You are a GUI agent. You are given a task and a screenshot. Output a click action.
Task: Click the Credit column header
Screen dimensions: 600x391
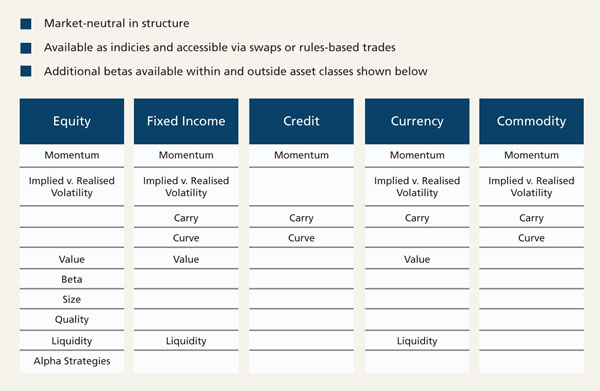tap(301, 121)
